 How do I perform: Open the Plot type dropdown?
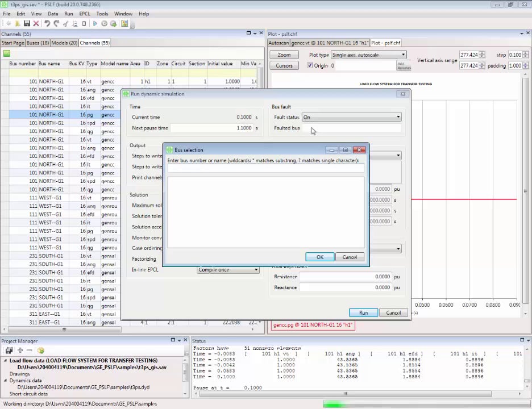368,55
